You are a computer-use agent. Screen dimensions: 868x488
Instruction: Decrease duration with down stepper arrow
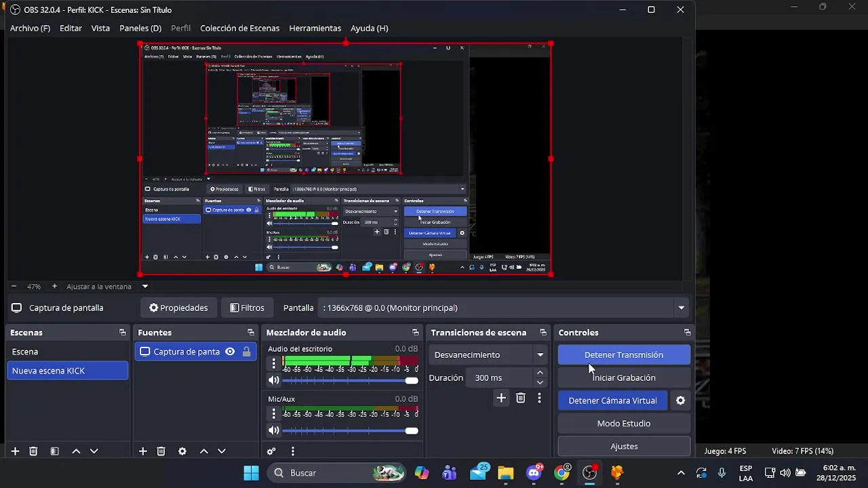click(540, 382)
